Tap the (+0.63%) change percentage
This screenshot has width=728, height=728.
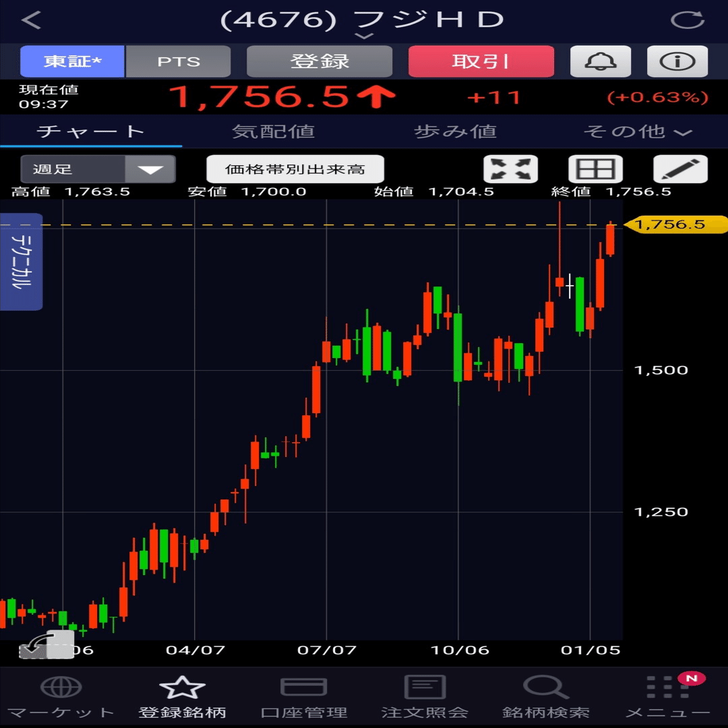(658, 98)
